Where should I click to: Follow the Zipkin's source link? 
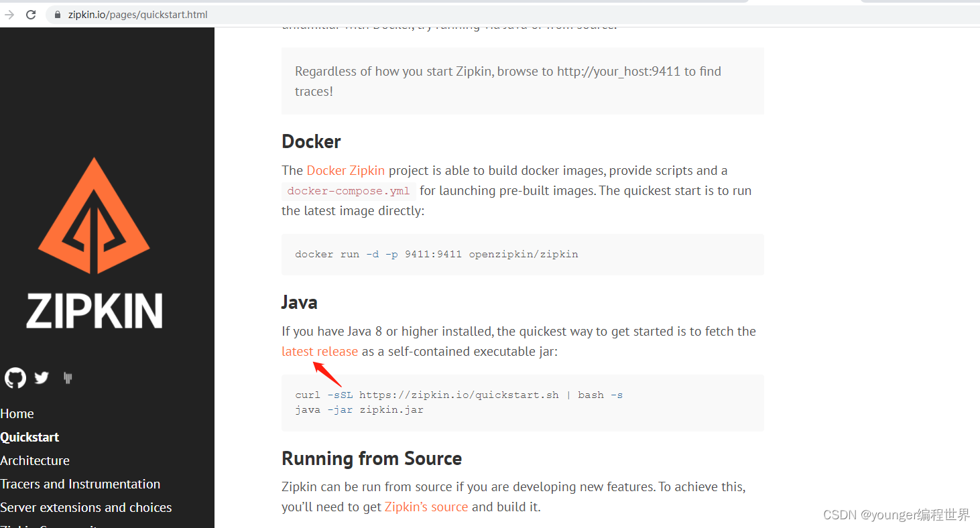[426, 507]
